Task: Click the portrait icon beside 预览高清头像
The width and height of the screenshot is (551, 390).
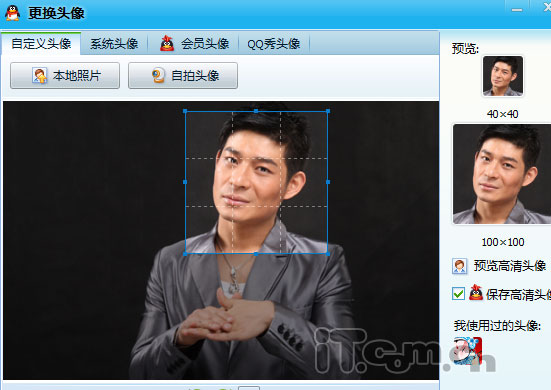Action: 459,266
